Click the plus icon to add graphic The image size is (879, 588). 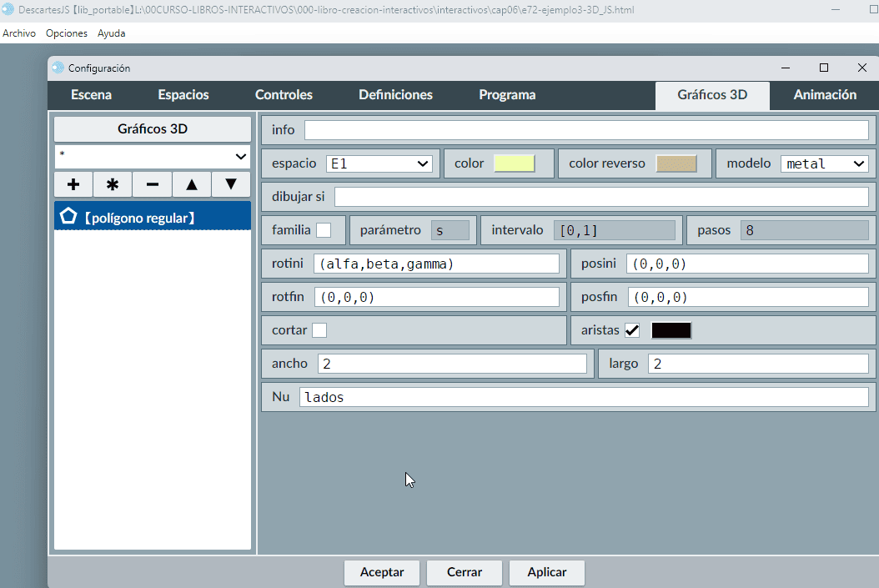(73, 184)
